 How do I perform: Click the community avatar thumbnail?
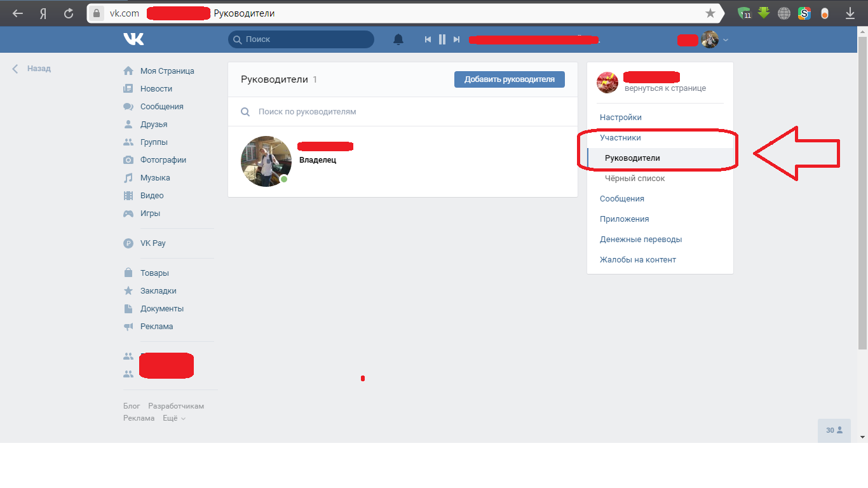click(x=607, y=83)
